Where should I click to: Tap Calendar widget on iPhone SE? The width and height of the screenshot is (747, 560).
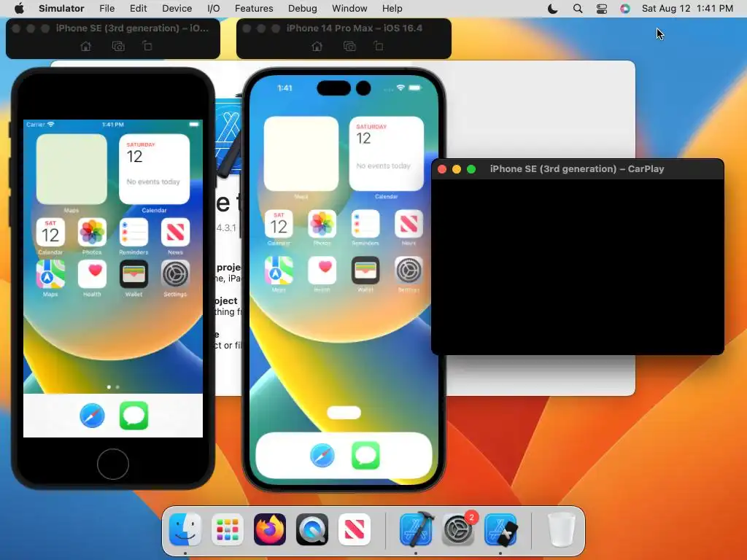point(155,169)
